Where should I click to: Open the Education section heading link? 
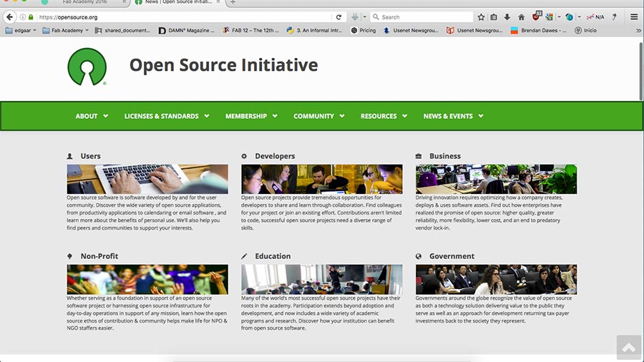(x=273, y=256)
